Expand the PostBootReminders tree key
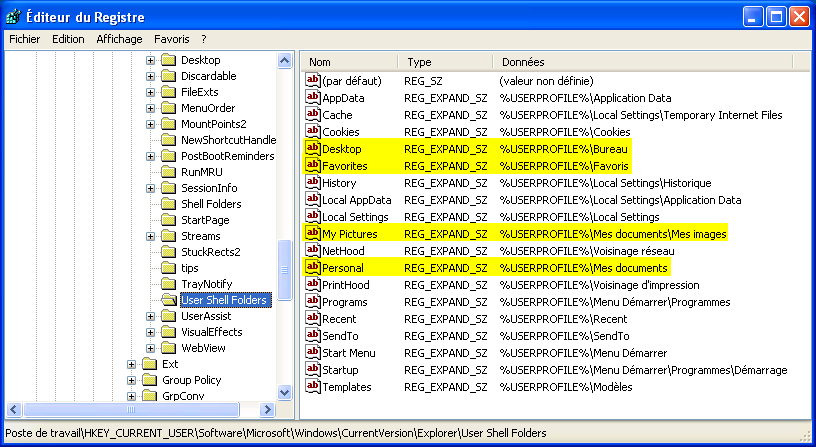This screenshot has height=447, width=816. click(150, 157)
